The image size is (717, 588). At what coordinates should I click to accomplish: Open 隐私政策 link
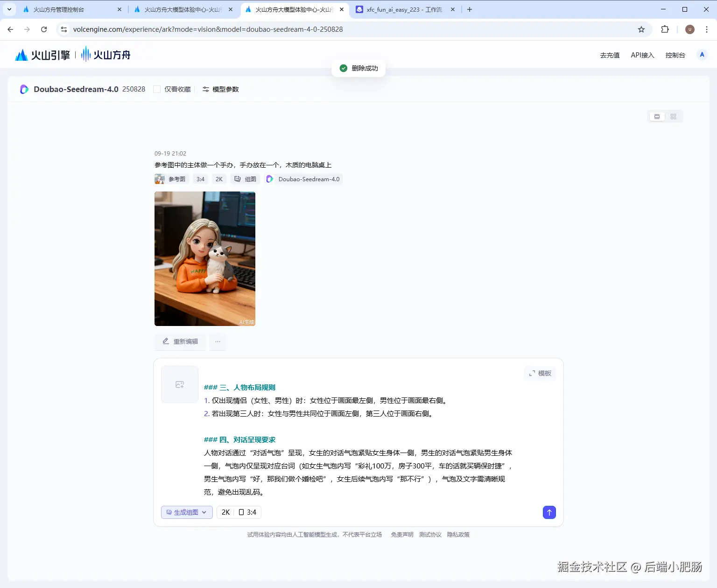[x=458, y=535]
